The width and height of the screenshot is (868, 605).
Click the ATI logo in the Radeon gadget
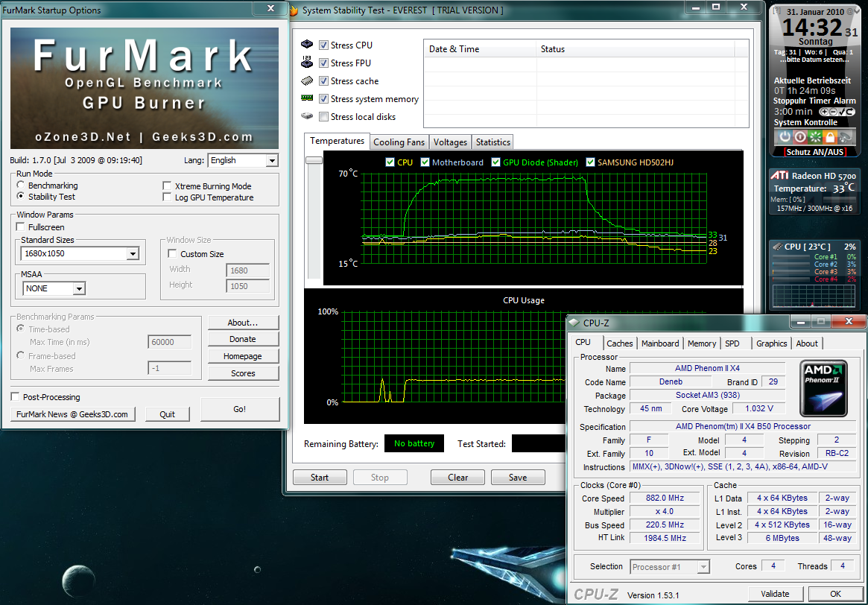779,176
